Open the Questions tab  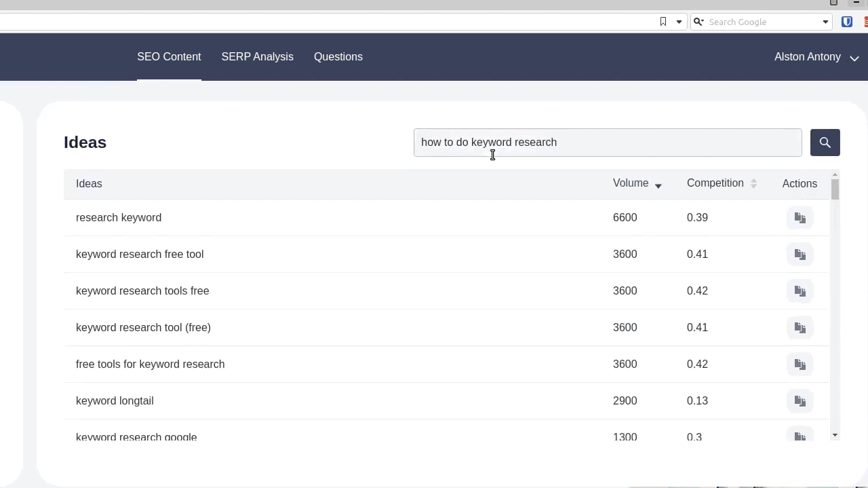pyautogui.click(x=338, y=57)
